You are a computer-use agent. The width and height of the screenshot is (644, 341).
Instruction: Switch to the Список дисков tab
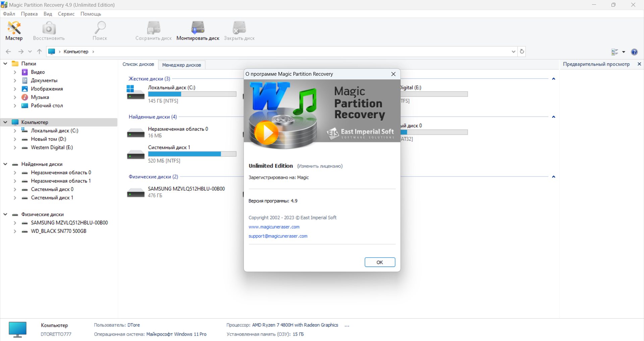point(138,64)
